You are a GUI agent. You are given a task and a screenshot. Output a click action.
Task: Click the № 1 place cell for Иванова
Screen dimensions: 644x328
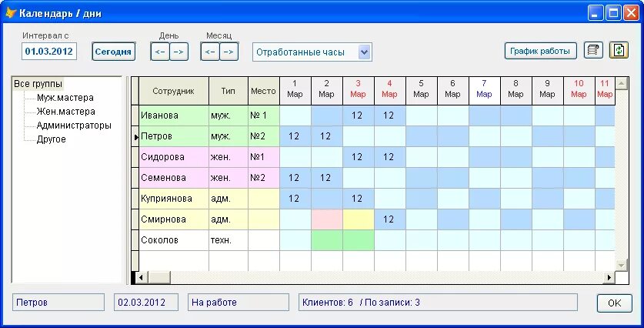[x=264, y=115]
